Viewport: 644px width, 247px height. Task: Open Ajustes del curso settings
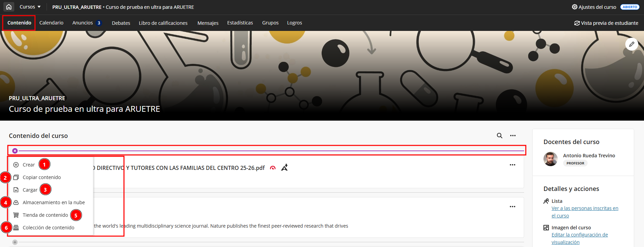pyautogui.click(x=594, y=7)
